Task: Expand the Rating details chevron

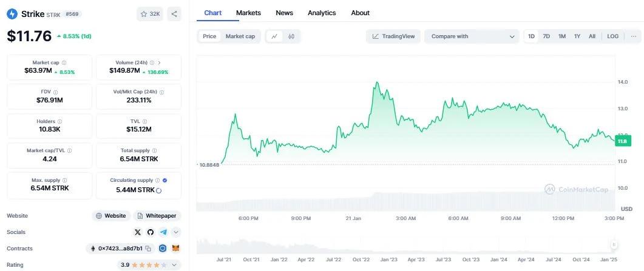Action: (174, 265)
